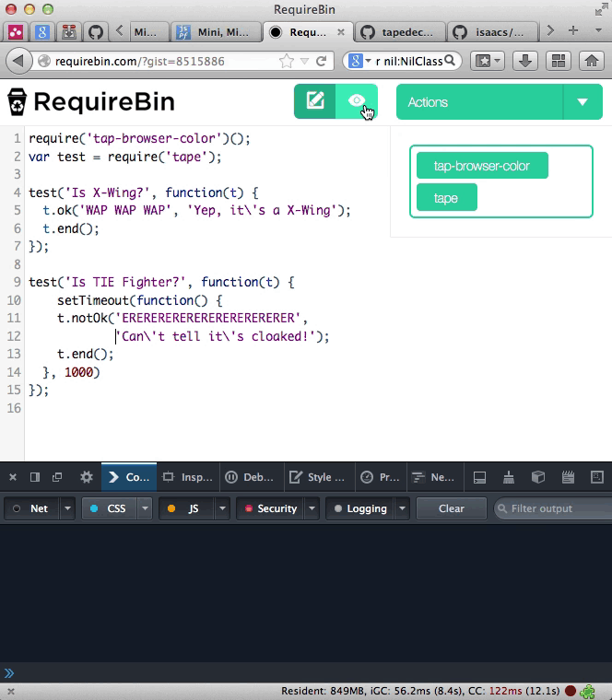Open the downloads arrow button
Screen dimensions: 612x700
[524, 61]
